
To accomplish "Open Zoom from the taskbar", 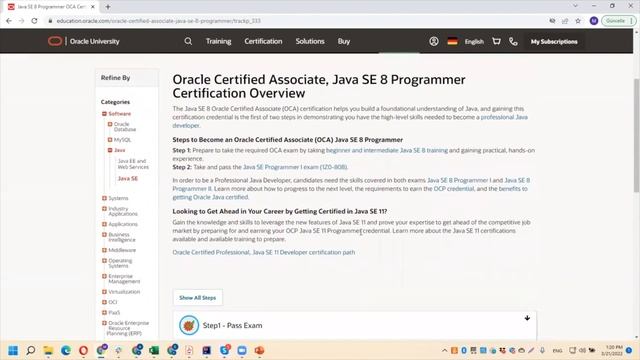I will 242,351.
